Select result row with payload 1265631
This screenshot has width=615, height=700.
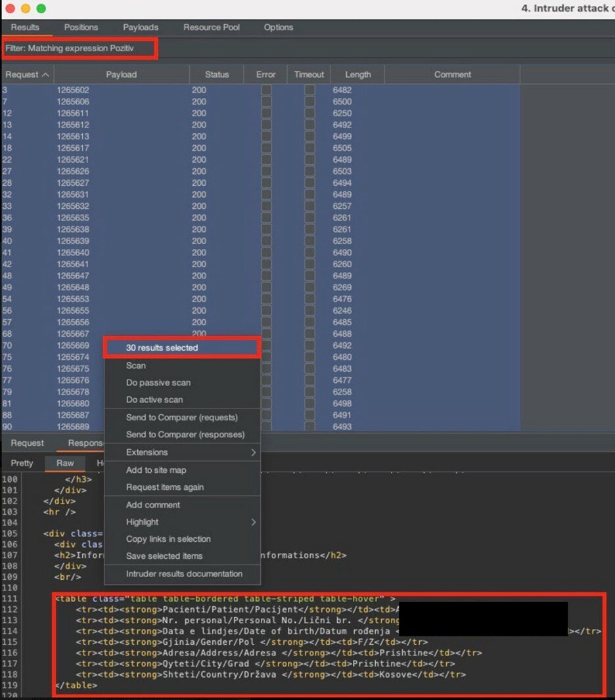(261, 194)
